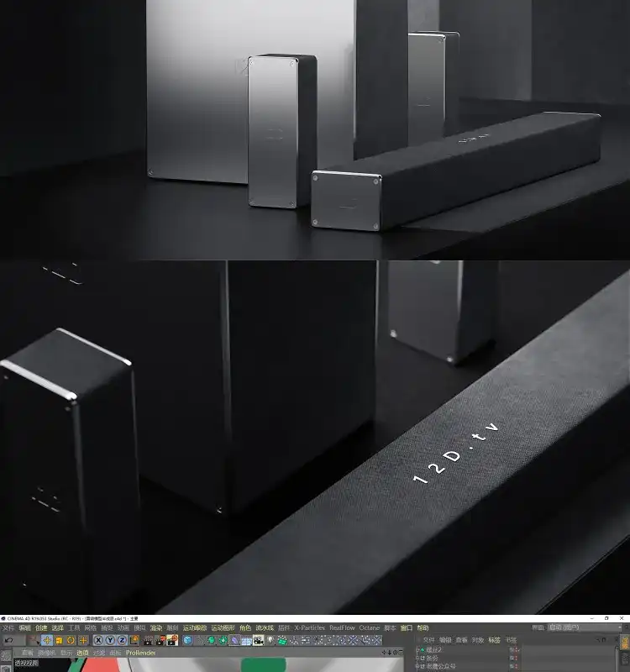Viewport: 630px width, 672px height.
Task: Click the green array generator icon
Action: click(223, 640)
